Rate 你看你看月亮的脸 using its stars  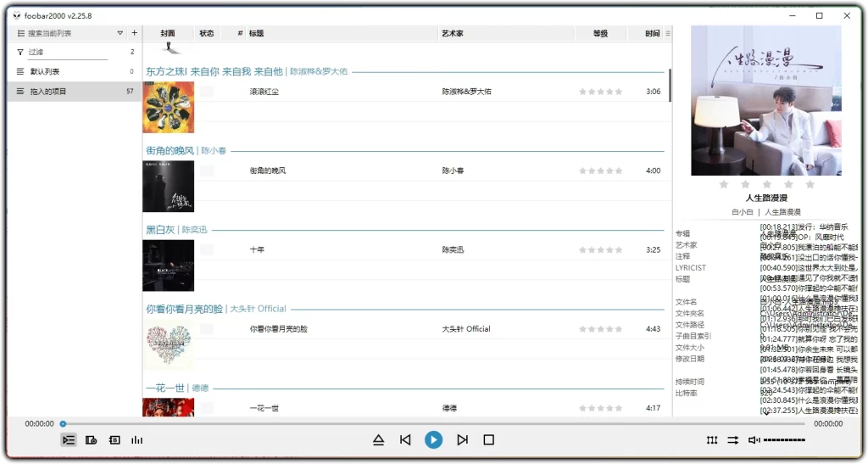point(601,329)
